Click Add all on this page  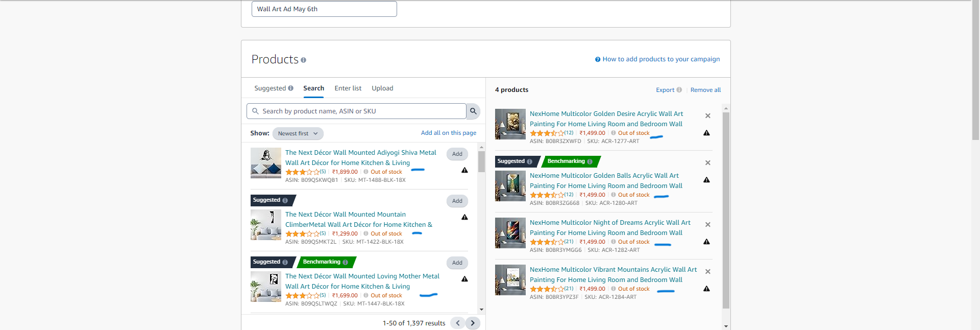coord(449,133)
